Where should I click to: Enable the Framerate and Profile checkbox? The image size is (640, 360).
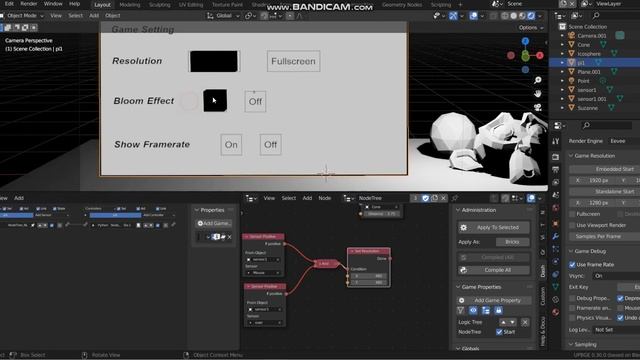click(x=572, y=308)
